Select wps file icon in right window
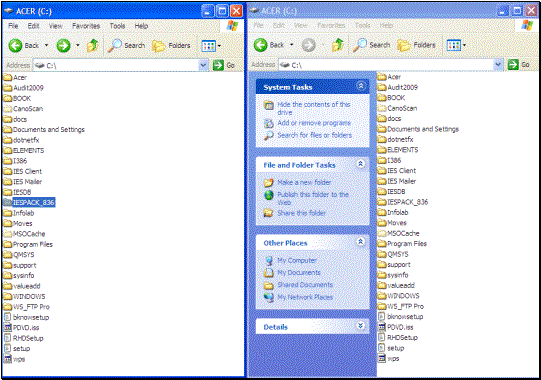 point(382,358)
